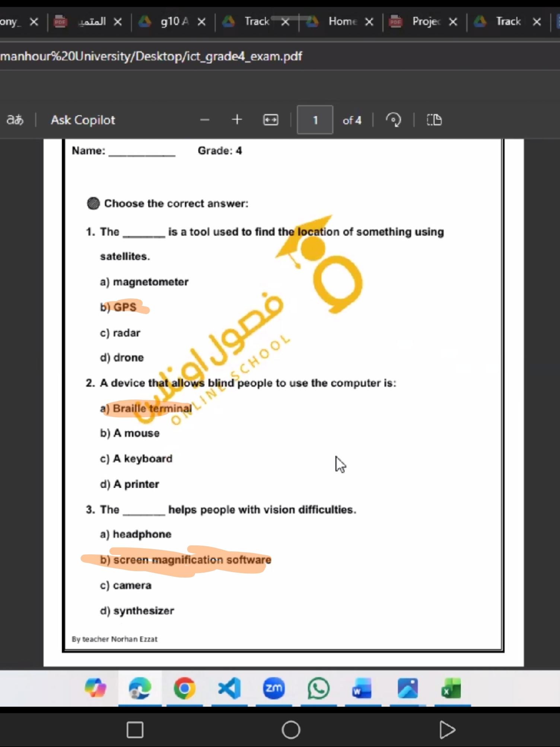Open the translate language icon
Screen dimensions: 560x747
15,120
